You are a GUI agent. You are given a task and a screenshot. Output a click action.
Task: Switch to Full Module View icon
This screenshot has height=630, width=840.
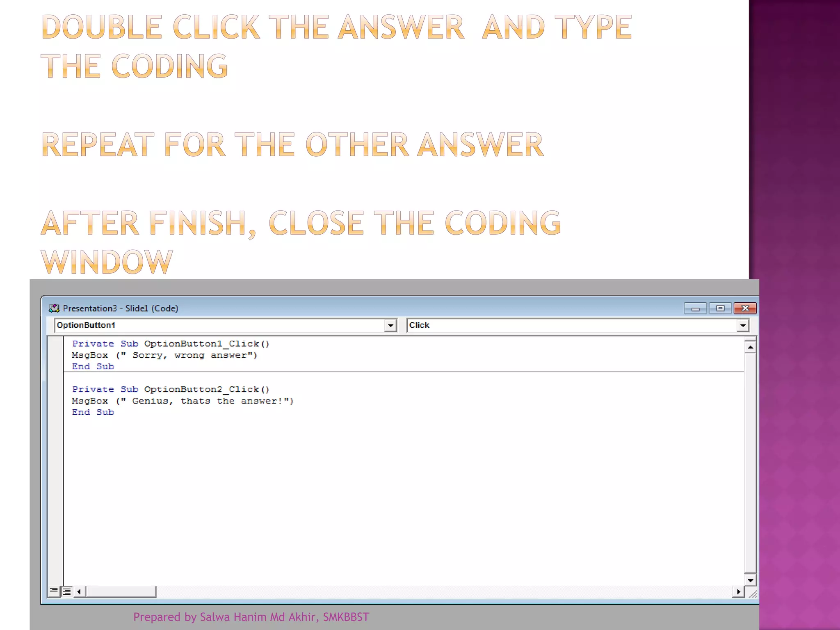point(67,591)
